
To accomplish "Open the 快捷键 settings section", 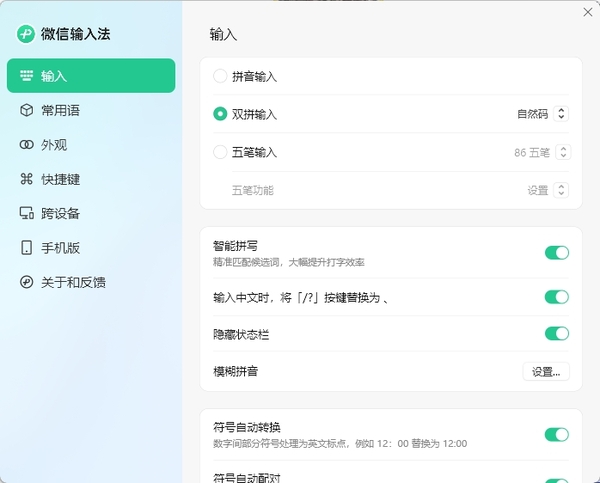I will click(x=60, y=179).
